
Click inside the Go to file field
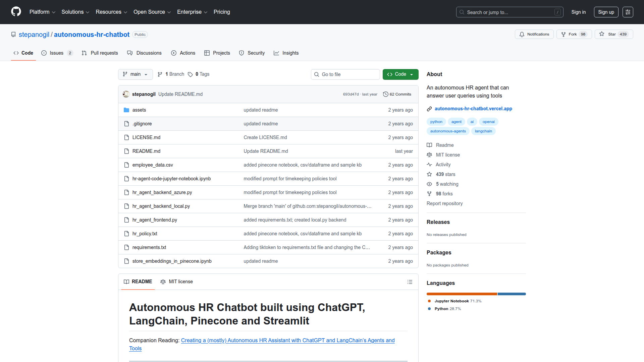345,74
